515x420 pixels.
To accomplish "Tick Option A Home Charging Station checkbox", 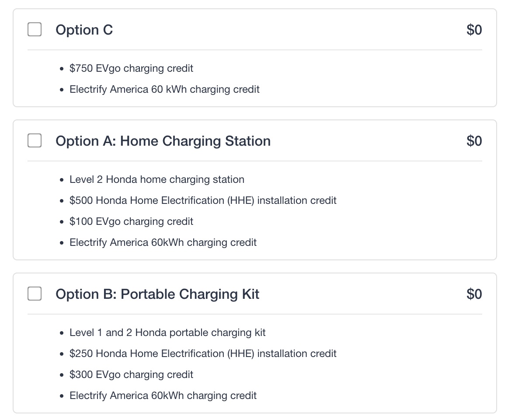I will pyautogui.click(x=35, y=141).
